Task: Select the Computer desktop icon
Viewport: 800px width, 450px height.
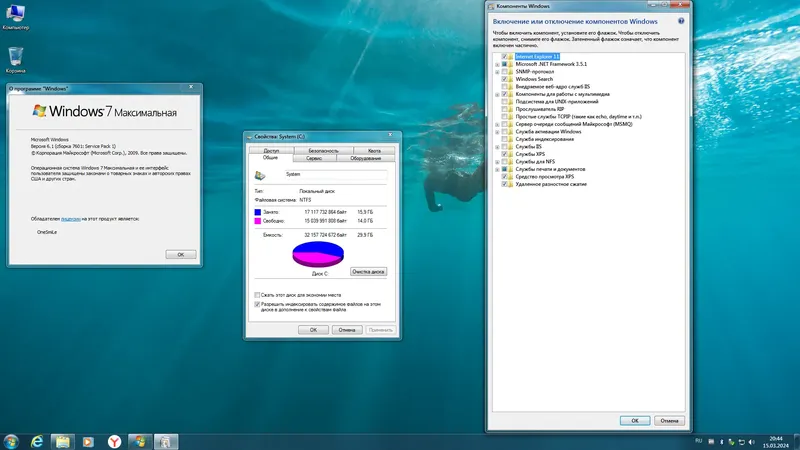Action: pyautogui.click(x=16, y=16)
